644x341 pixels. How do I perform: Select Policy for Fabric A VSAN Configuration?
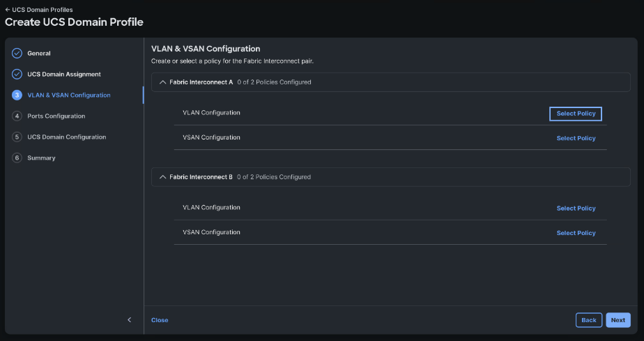pyautogui.click(x=576, y=139)
